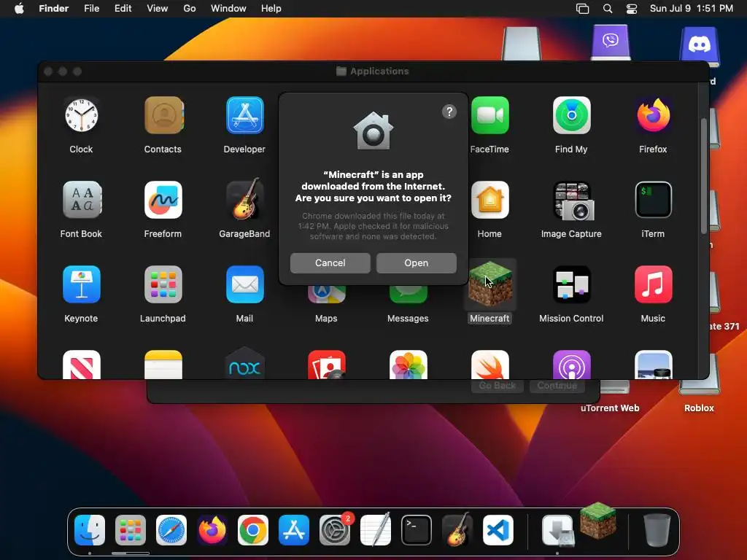Click the date and time in menu bar

coord(692,9)
